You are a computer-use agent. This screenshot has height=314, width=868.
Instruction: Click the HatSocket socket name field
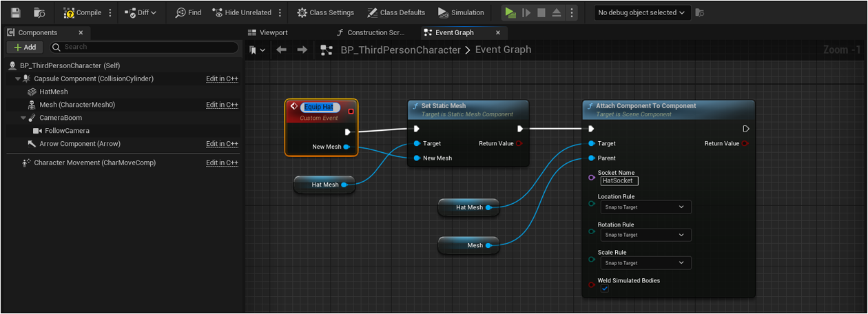coord(619,181)
